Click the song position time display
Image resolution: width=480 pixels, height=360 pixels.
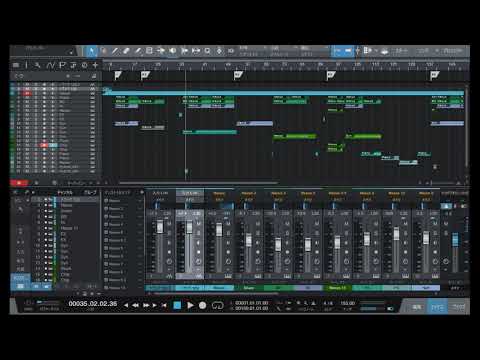tap(93, 304)
